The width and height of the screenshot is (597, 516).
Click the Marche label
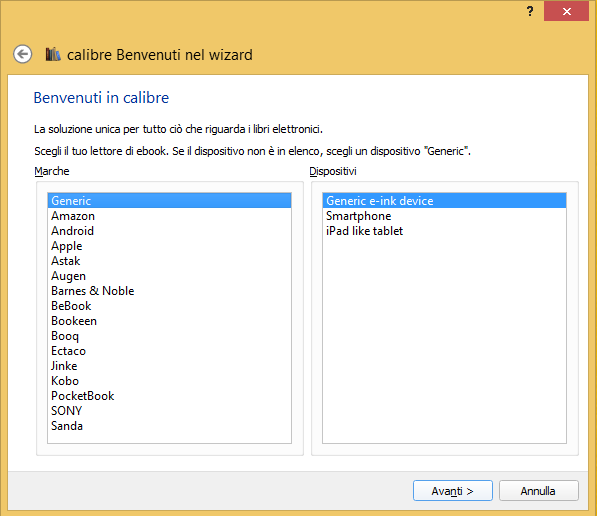point(52,171)
